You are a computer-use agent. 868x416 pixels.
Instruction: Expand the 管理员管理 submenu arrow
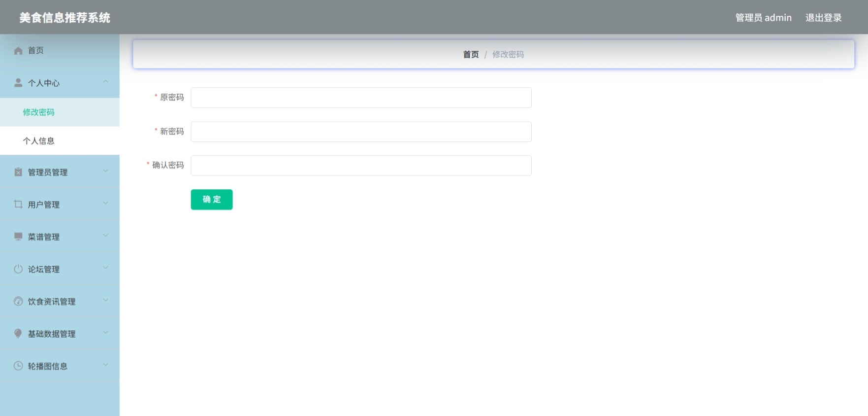click(x=105, y=171)
